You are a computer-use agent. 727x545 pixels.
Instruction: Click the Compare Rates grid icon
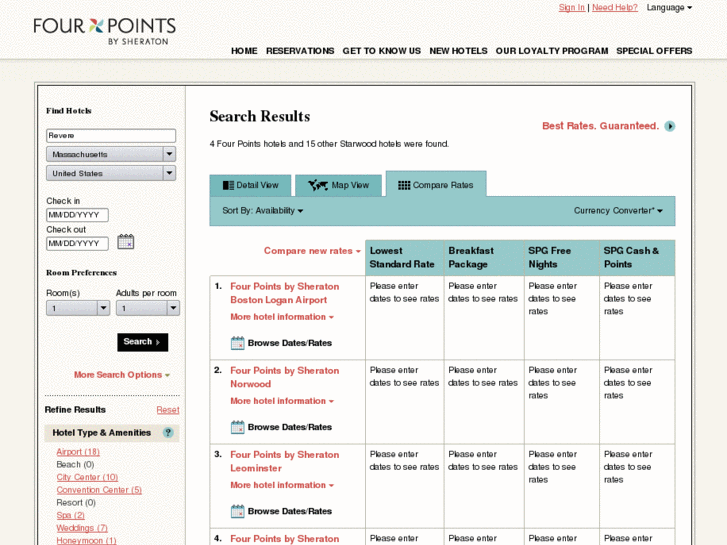click(x=404, y=186)
